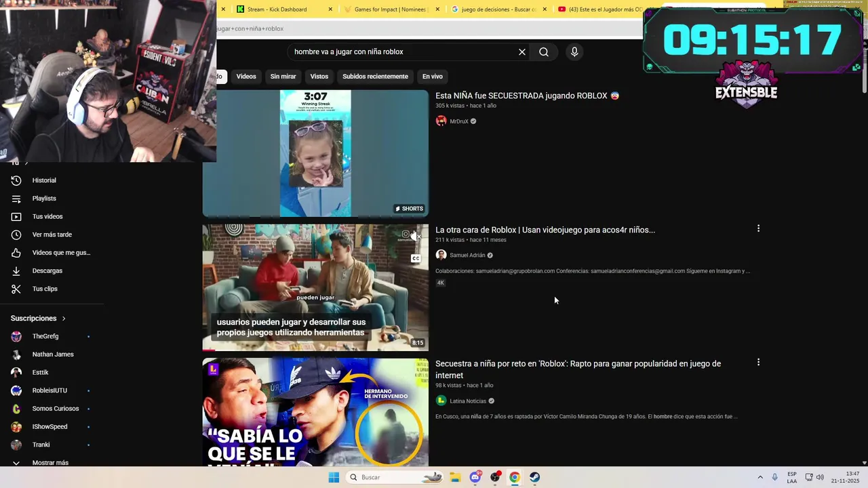Show hidden system tray icons
Viewport: 868px width, 488px height.
coord(760,477)
